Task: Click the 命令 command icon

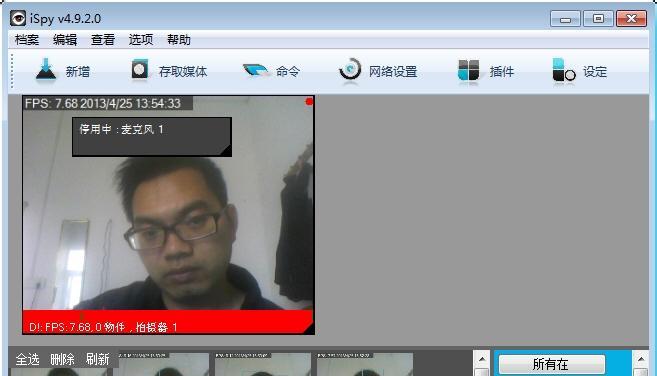Action: (255, 70)
